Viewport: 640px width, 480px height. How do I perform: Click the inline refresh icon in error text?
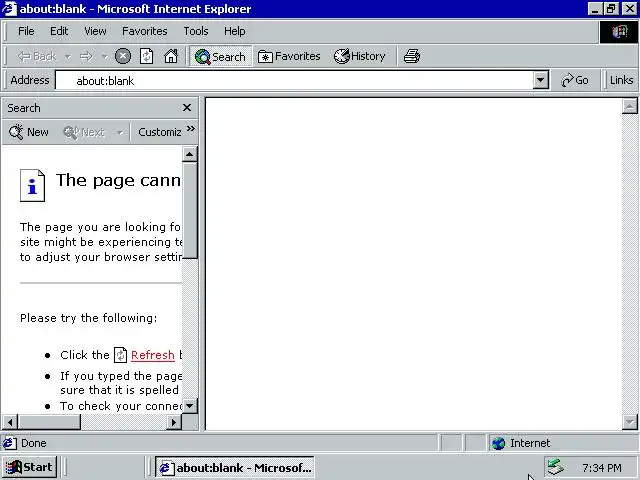[x=120, y=354]
